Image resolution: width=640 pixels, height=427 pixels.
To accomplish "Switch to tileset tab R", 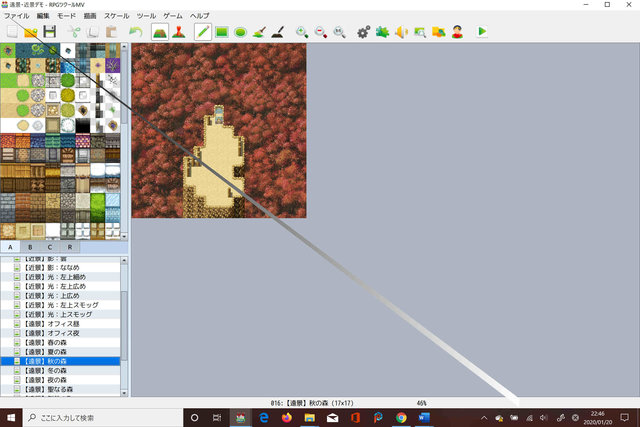I will [x=70, y=247].
